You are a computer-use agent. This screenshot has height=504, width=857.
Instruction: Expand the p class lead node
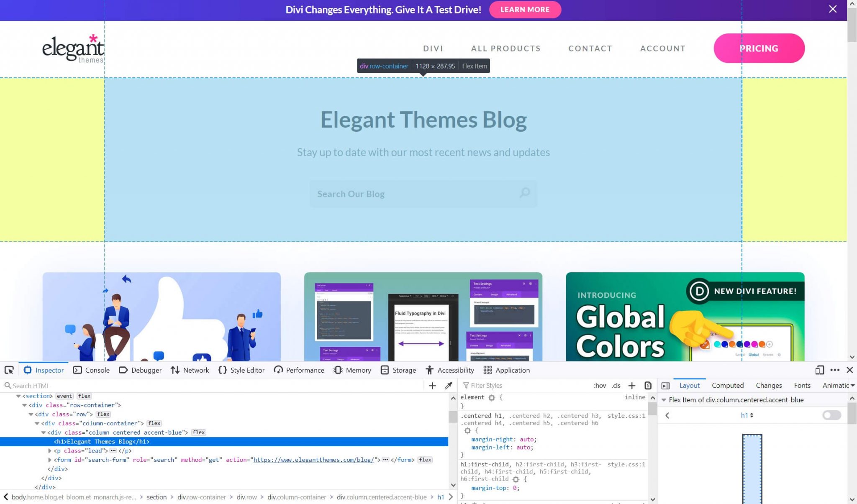(x=49, y=450)
